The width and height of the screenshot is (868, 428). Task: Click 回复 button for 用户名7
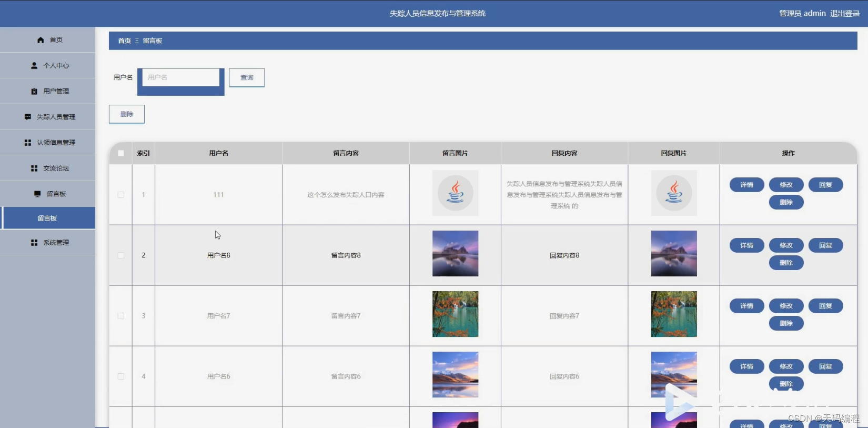(x=826, y=306)
